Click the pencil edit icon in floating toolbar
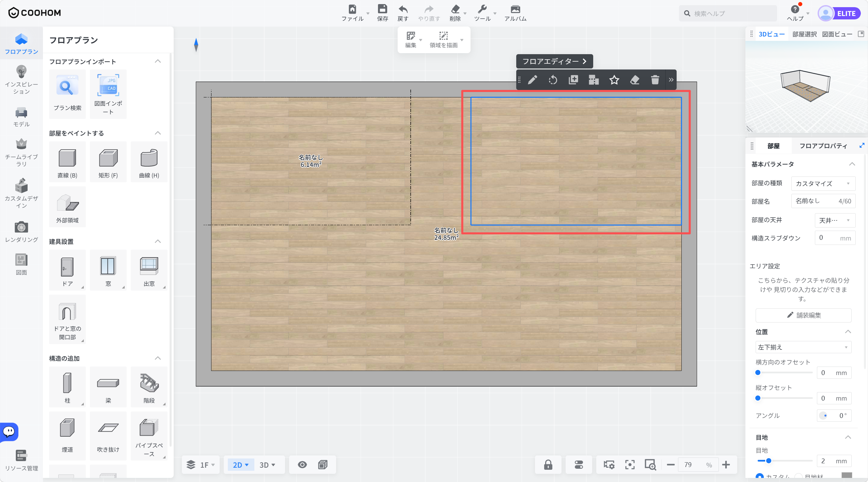The height and width of the screenshot is (482, 868). tap(533, 80)
